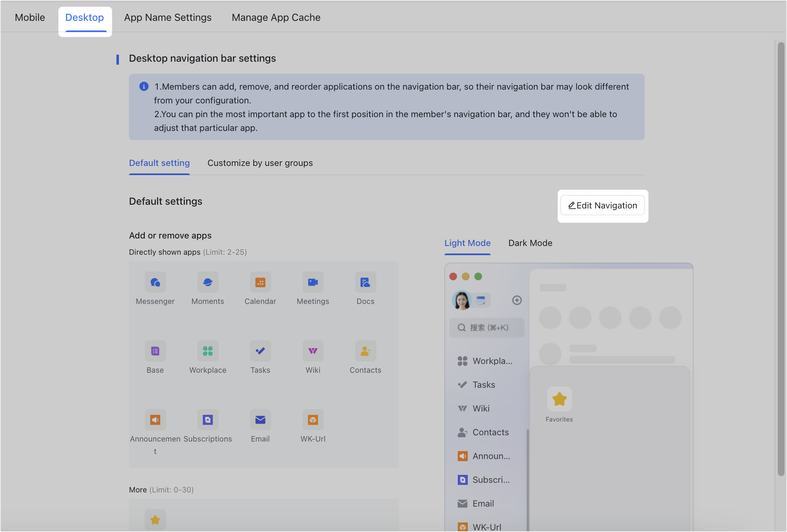Viewport: 787px width, 532px height.
Task: Select the Moments app icon
Action: (x=208, y=282)
